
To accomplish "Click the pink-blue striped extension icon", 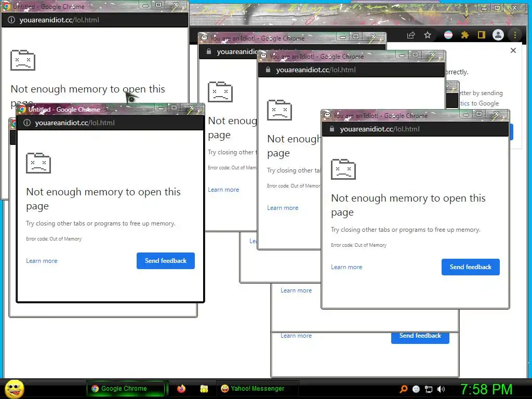I will click(x=448, y=35).
